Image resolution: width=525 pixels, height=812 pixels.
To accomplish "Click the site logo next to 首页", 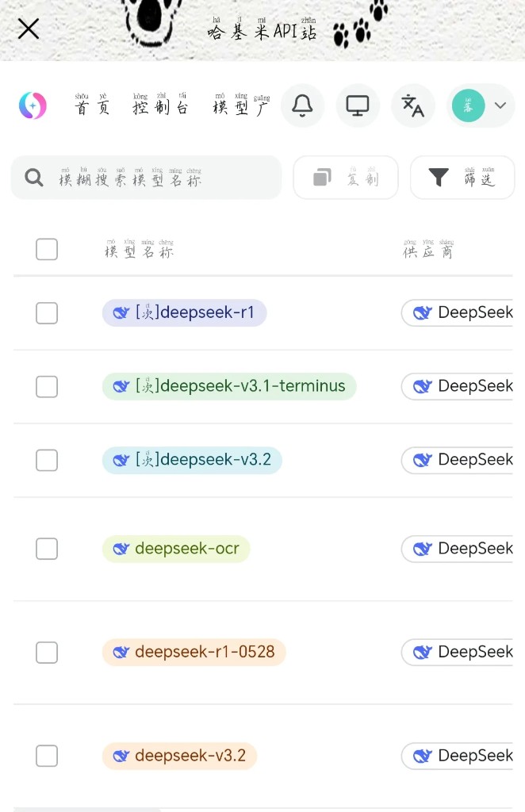I will pyautogui.click(x=33, y=105).
